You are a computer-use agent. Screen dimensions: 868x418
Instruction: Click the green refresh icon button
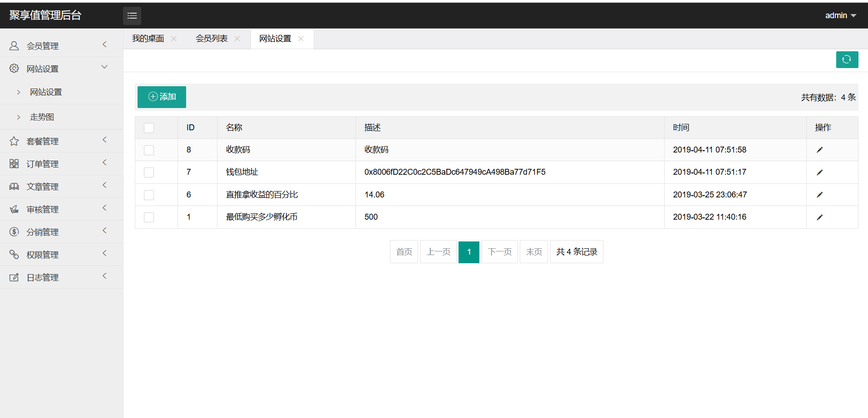pyautogui.click(x=847, y=59)
